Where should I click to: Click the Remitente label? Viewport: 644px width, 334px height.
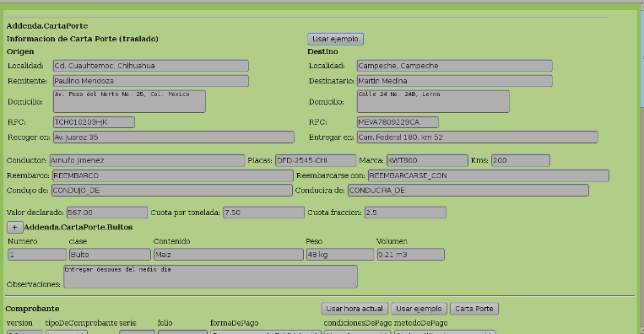[27, 81]
